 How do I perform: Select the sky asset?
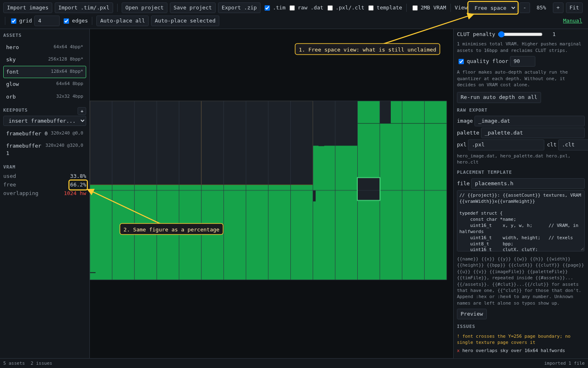point(45,60)
